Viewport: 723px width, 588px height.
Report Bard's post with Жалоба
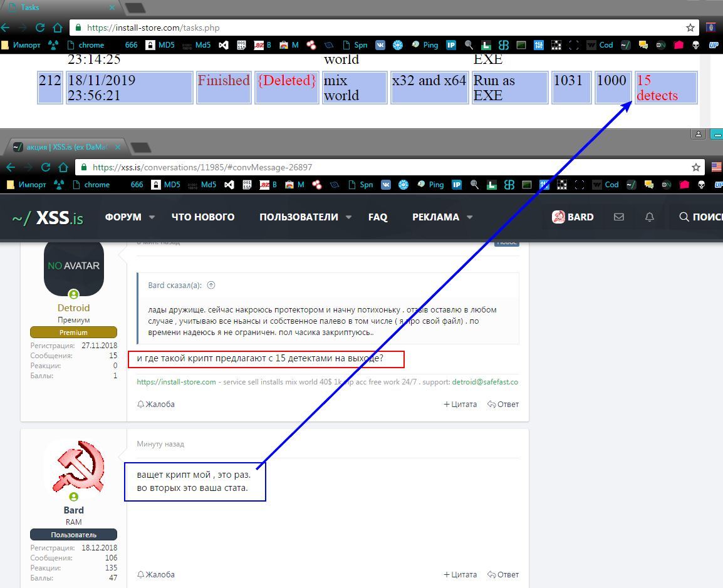pos(156,575)
